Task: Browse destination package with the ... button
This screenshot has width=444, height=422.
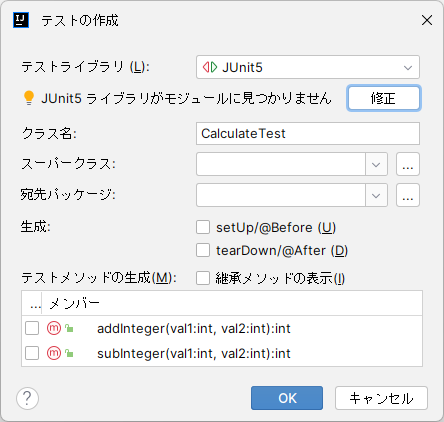Action: coord(408,195)
